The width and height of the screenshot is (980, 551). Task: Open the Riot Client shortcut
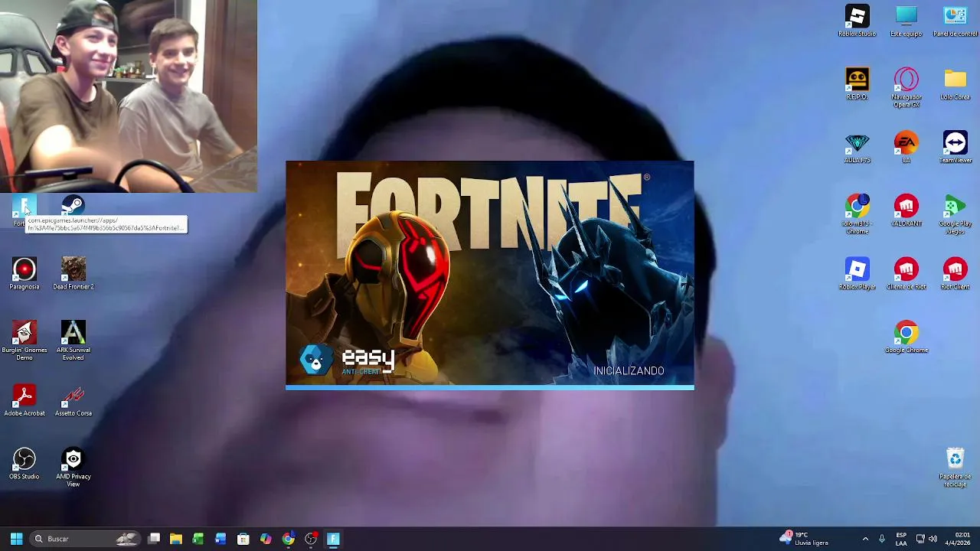(955, 274)
